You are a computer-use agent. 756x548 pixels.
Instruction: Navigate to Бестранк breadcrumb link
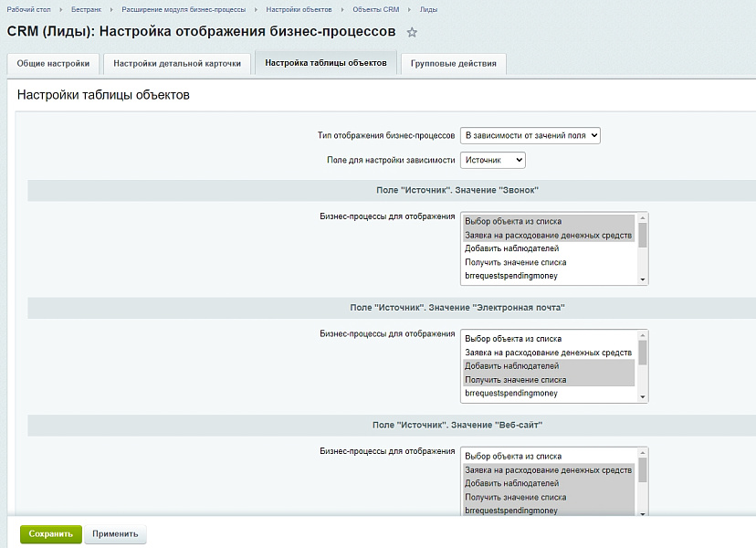[x=86, y=8]
